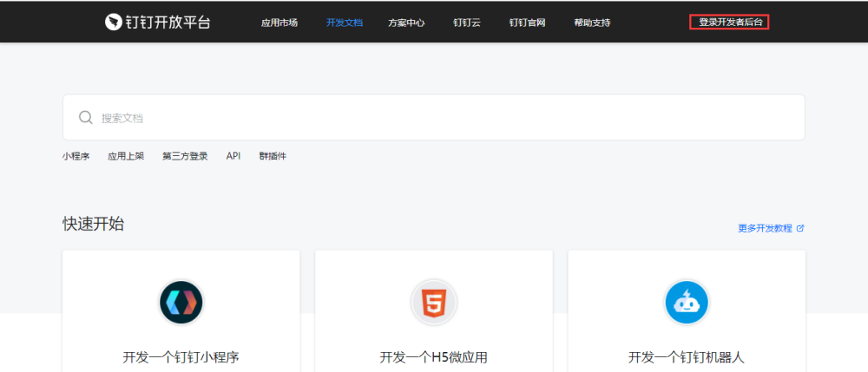868x372 pixels.
Task: Open the 更多开发教程 link
Action: pyautogui.click(x=765, y=228)
